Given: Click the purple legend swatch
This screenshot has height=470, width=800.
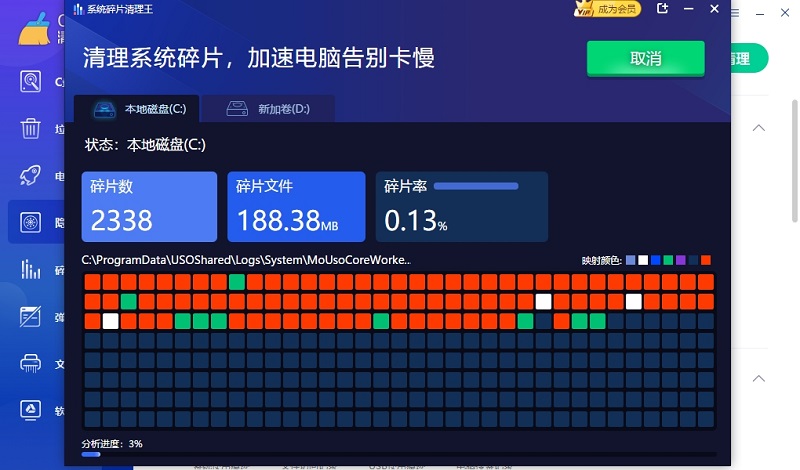Looking at the screenshot, I should tap(681, 260).
